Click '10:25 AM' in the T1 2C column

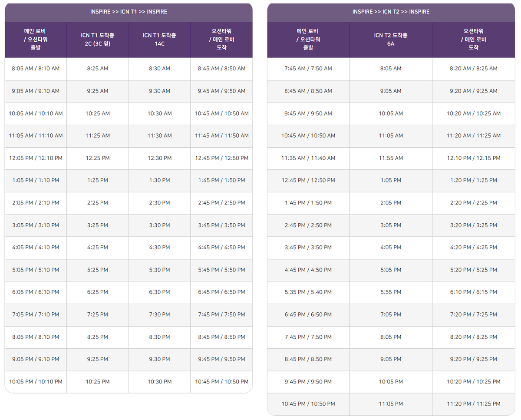98,113
